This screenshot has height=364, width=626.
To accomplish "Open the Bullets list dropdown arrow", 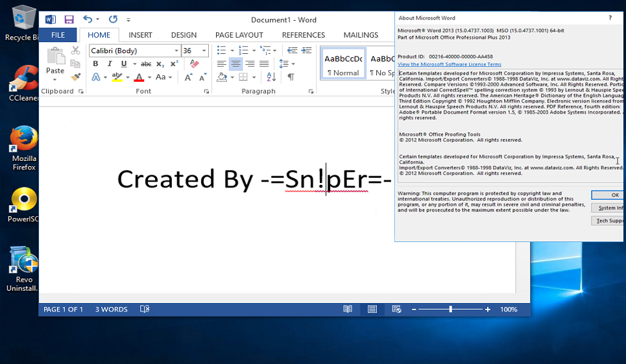I will coord(232,51).
